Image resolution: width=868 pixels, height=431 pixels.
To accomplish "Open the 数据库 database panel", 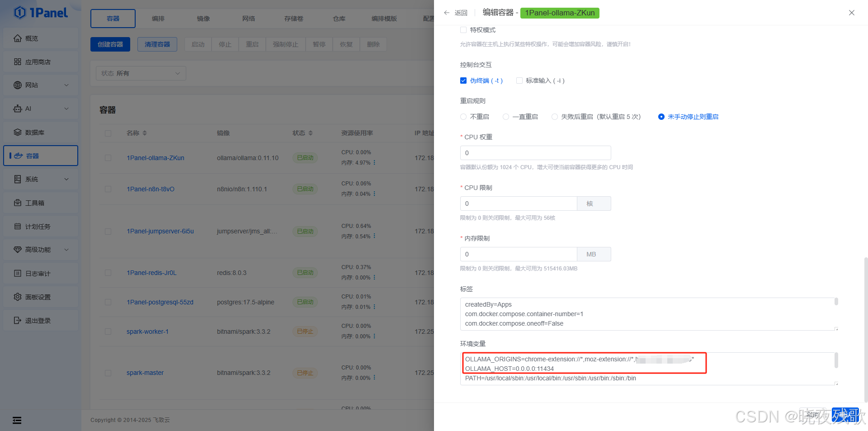I will click(33, 132).
